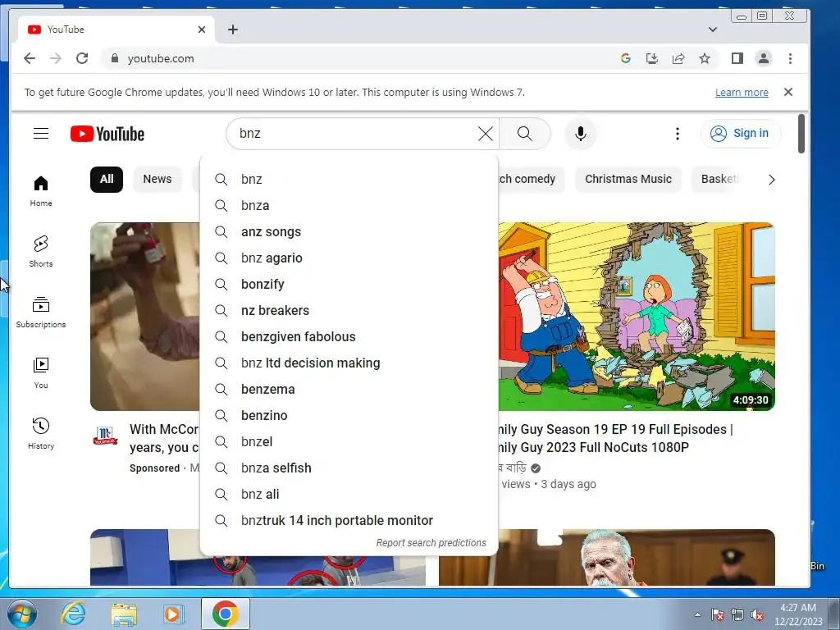This screenshot has width=840, height=630.
Task: Close the YouTube tab
Action: 202,30
